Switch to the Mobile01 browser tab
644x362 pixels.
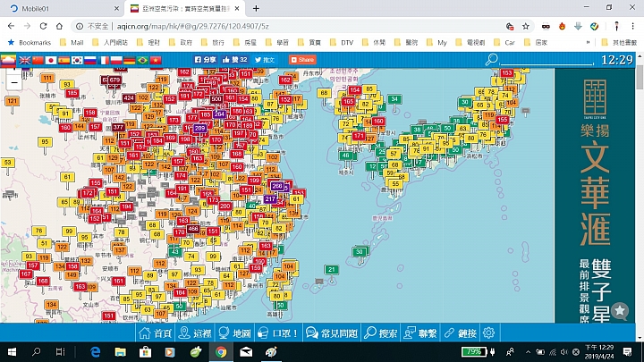(x=54, y=8)
